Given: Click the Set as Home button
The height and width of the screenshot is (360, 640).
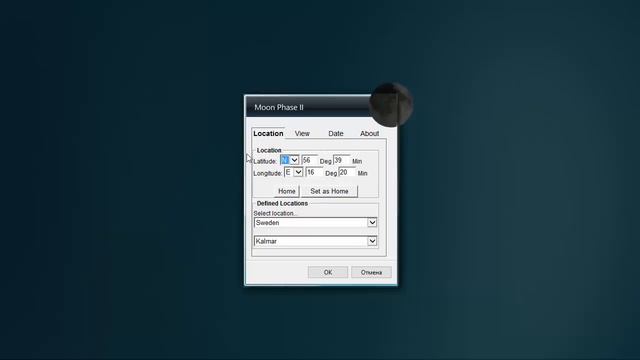Looking at the screenshot, I should click(x=329, y=191).
